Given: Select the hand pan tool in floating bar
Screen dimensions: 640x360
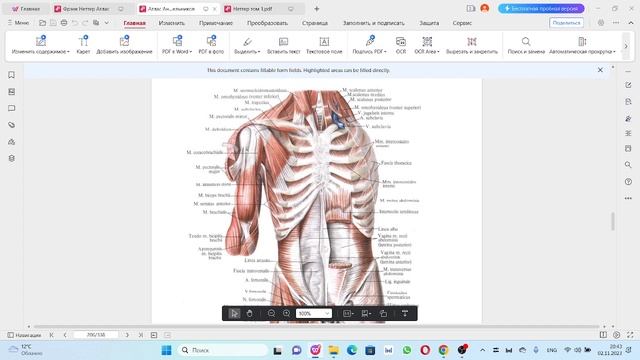Looking at the screenshot, I should [249, 313].
